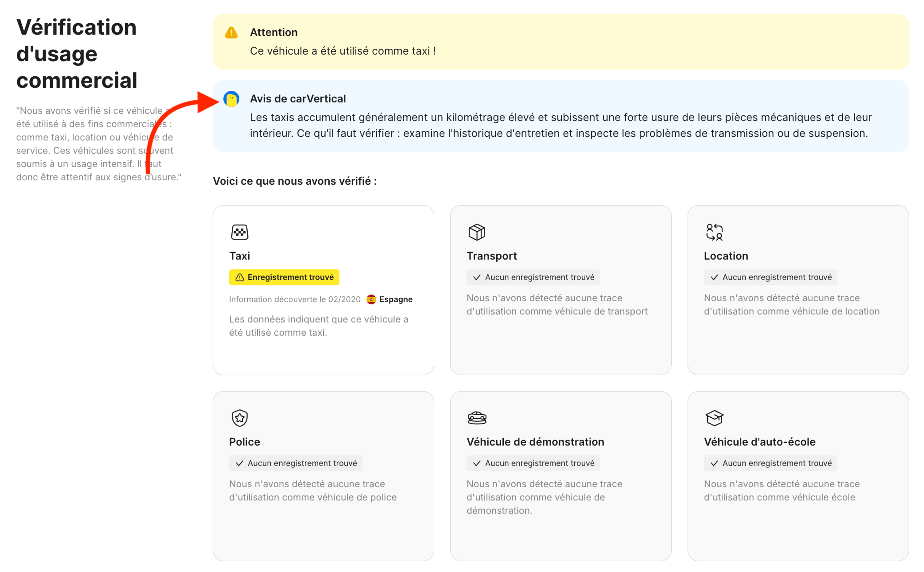Click the yellow warning triangle icon
This screenshot has width=924, height=572.
[231, 33]
